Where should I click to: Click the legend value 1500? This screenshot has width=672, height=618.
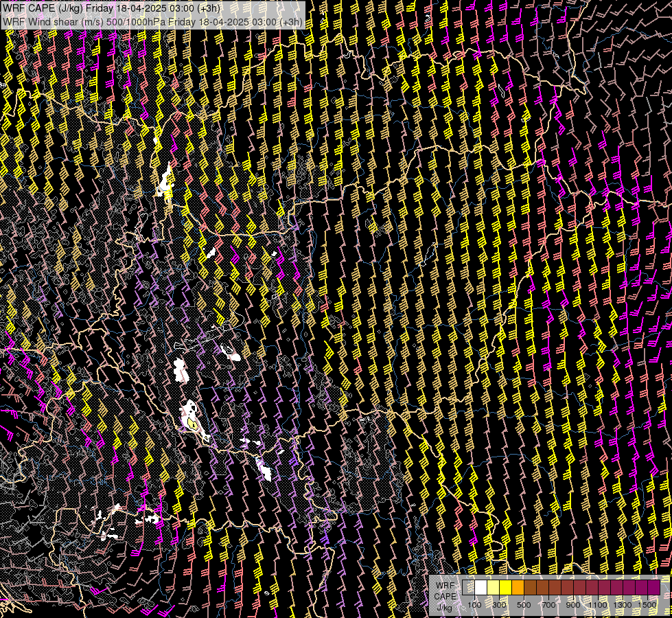[647, 605]
